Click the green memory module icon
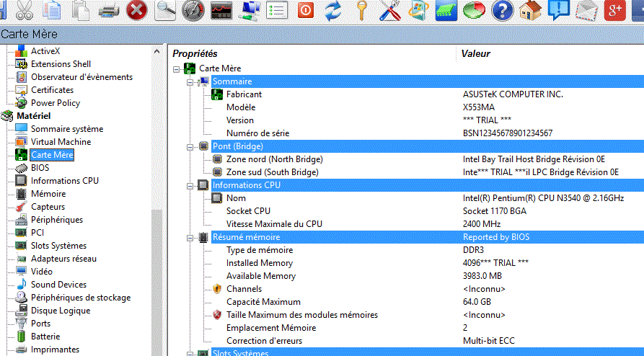The image size is (644, 356). [x=446, y=10]
